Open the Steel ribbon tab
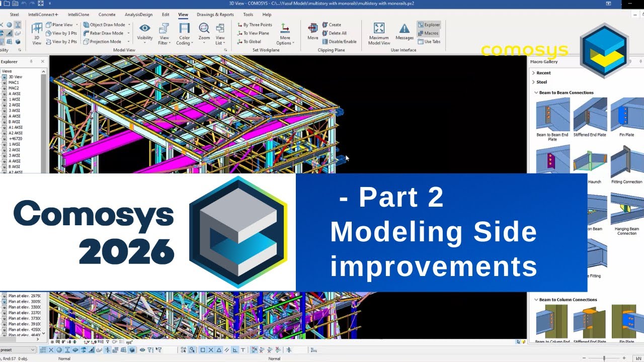This screenshot has height=362, width=644. click(15, 15)
